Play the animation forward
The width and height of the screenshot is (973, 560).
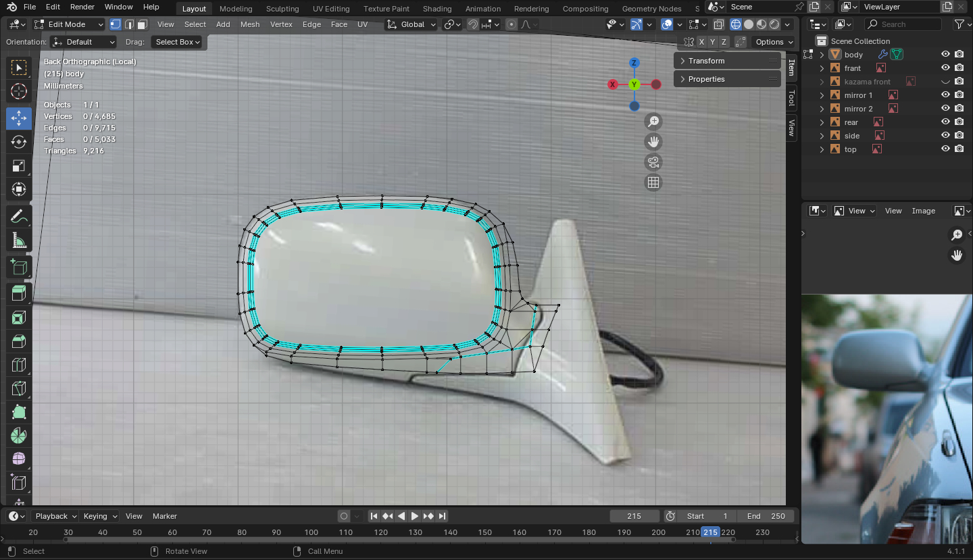click(x=415, y=516)
